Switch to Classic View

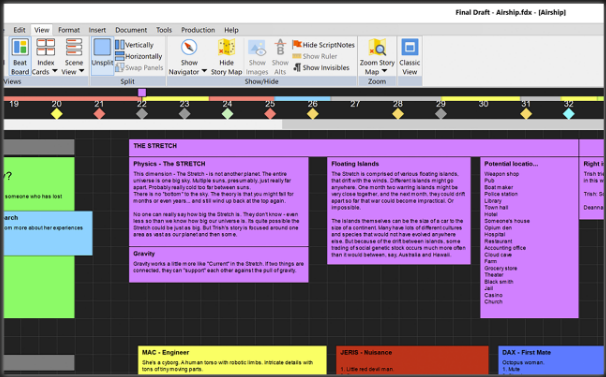[410, 56]
